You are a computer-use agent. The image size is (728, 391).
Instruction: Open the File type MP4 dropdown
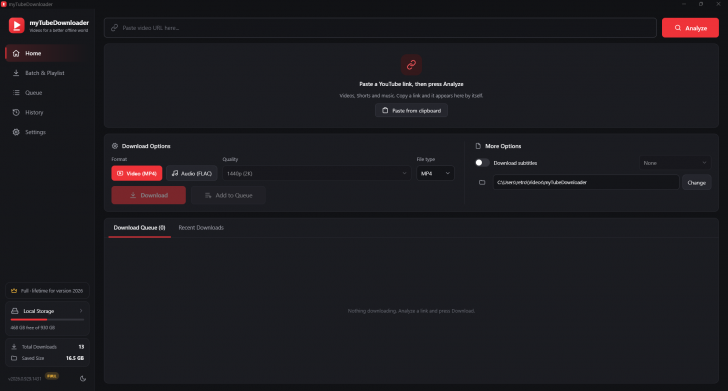tap(436, 173)
